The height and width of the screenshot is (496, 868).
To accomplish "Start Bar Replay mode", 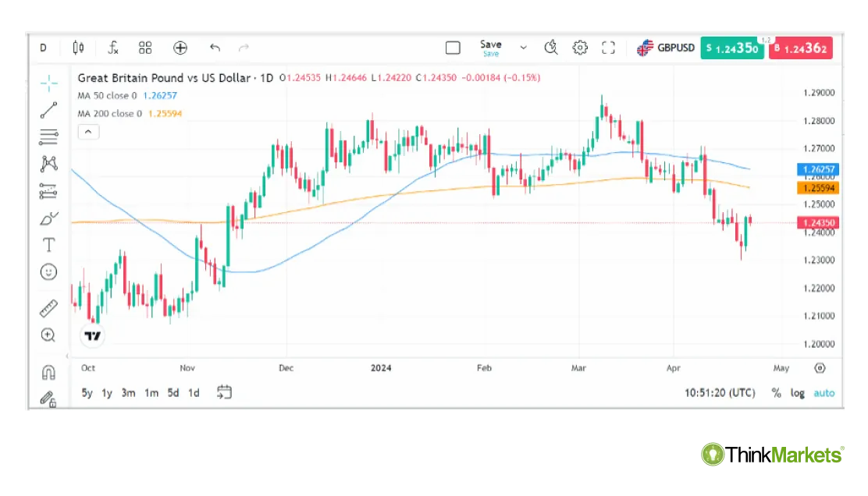I will point(551,48).
